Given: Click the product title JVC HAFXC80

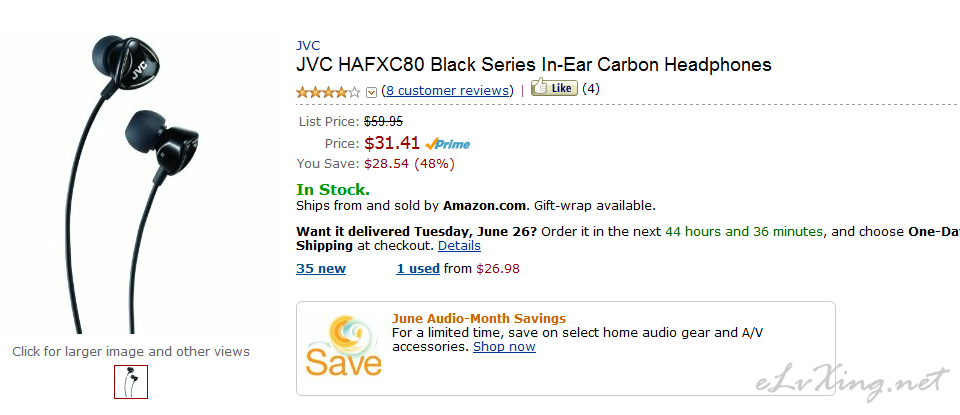Looking at the screenshot, I should (x=534, y=64).
